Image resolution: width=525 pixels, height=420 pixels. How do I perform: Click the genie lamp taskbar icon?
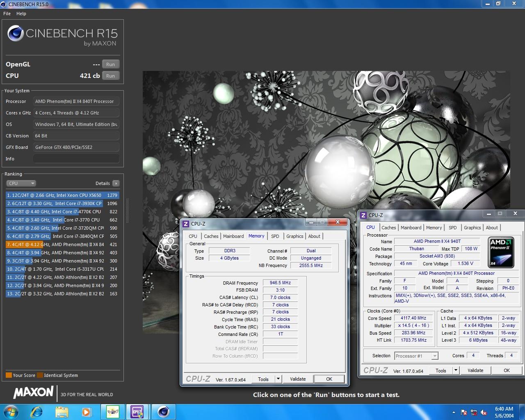coord(112,411)
